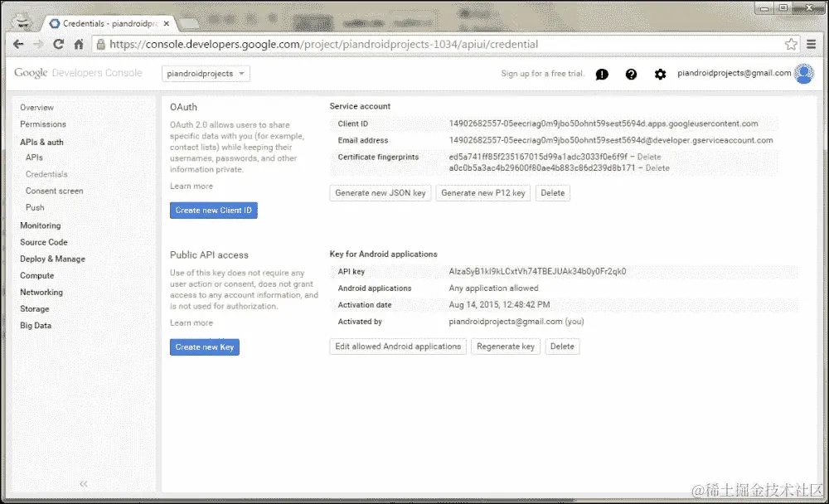This screenshot has width=829, height=504.
Task: Expand Big Data in the sidebar
Action: point(36,326)
